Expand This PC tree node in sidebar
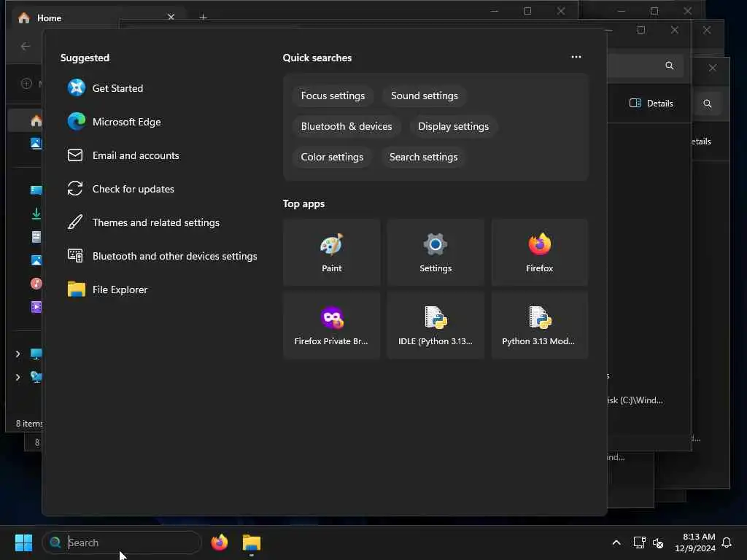Image resolution: width=747 pixels, height=560 pixels. [18, 354]
